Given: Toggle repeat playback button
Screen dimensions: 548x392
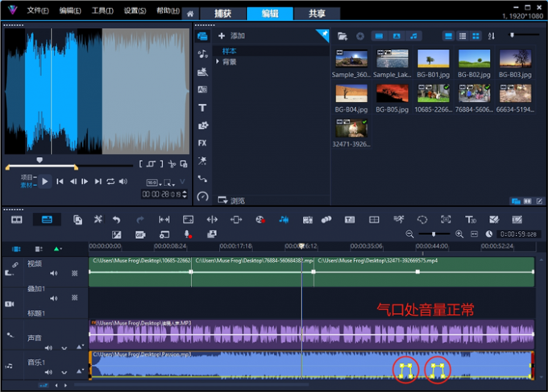Looking at the screenshot, I should coord(110,182).
